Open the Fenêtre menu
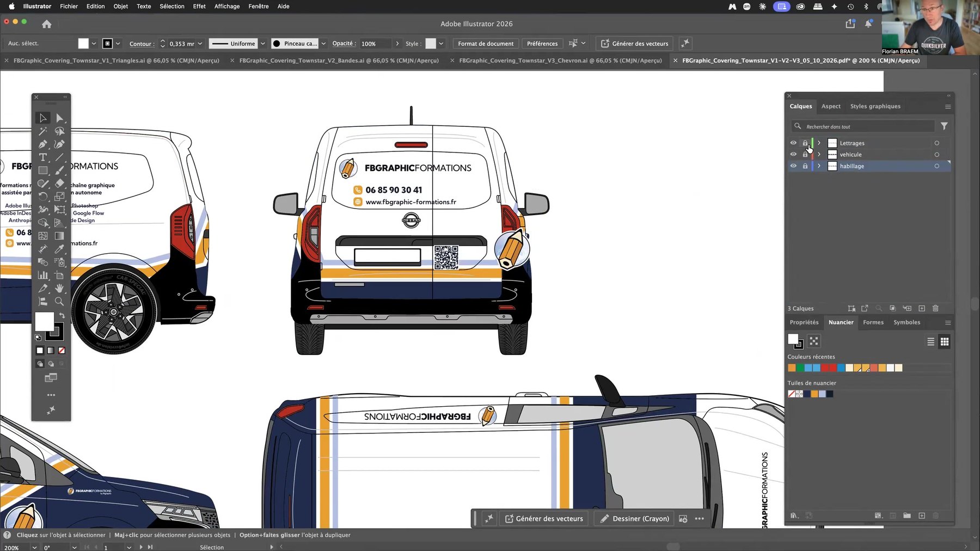Viewport: 980px width, 551px height. tap(258, 6)
